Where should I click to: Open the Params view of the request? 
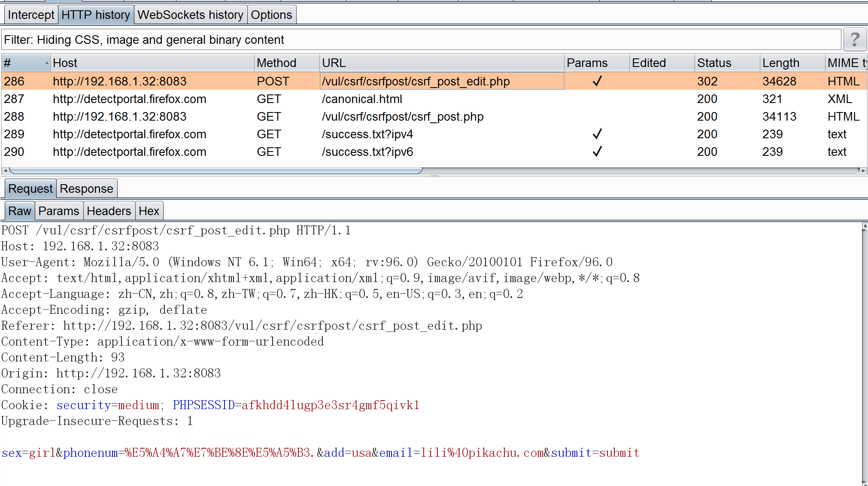(x=59, y=210)
